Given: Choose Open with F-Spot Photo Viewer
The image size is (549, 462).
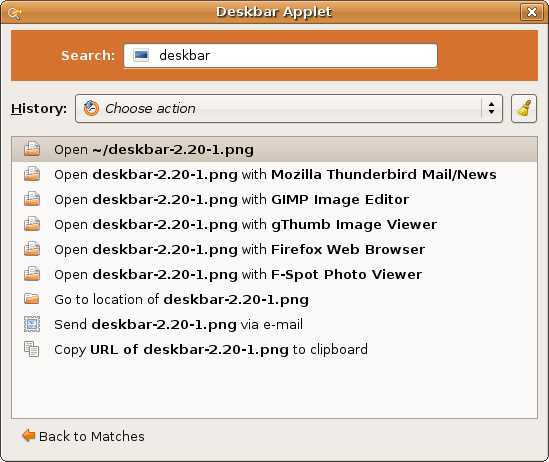Looking at the screenshot, I should (x=274, y=274).
